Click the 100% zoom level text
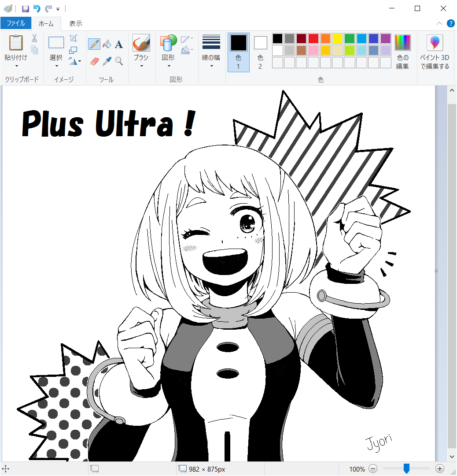 tap(357, 469)
